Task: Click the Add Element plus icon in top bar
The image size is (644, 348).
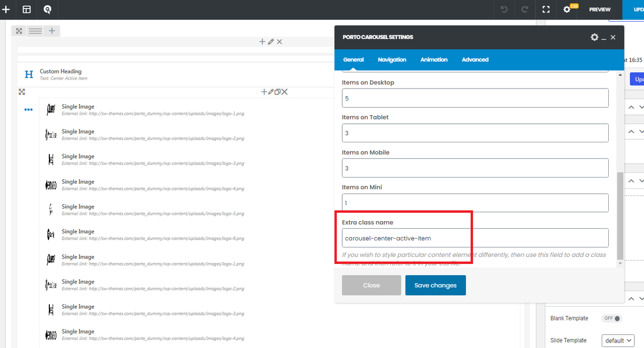Action: tap(6, 10)
